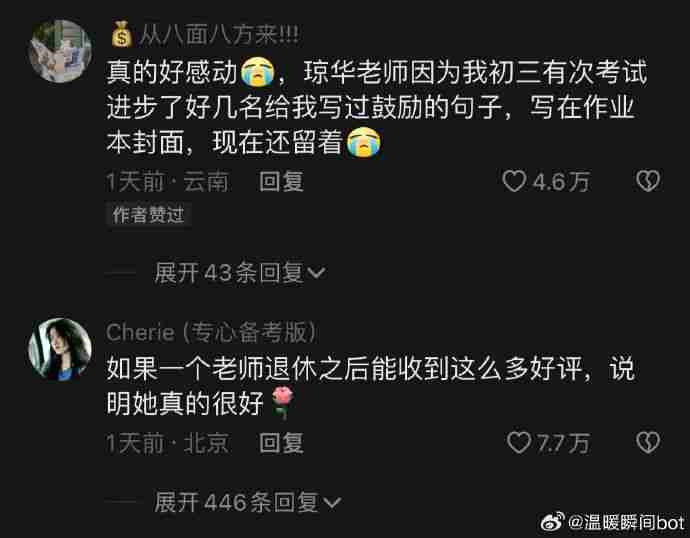Click the crying emoji after 现在还留着

pyautogui.click(x=363, y=142)
